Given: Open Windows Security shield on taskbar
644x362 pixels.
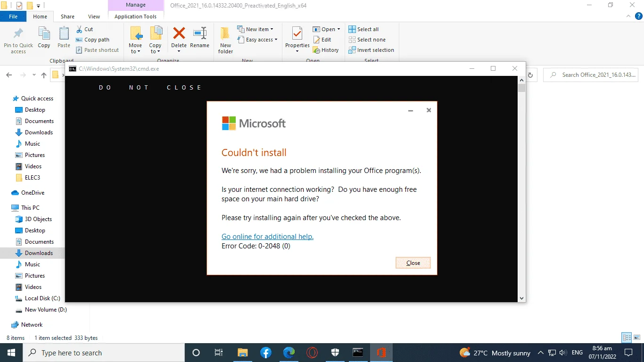Looking at the screenshot, I should pos(335,353).
